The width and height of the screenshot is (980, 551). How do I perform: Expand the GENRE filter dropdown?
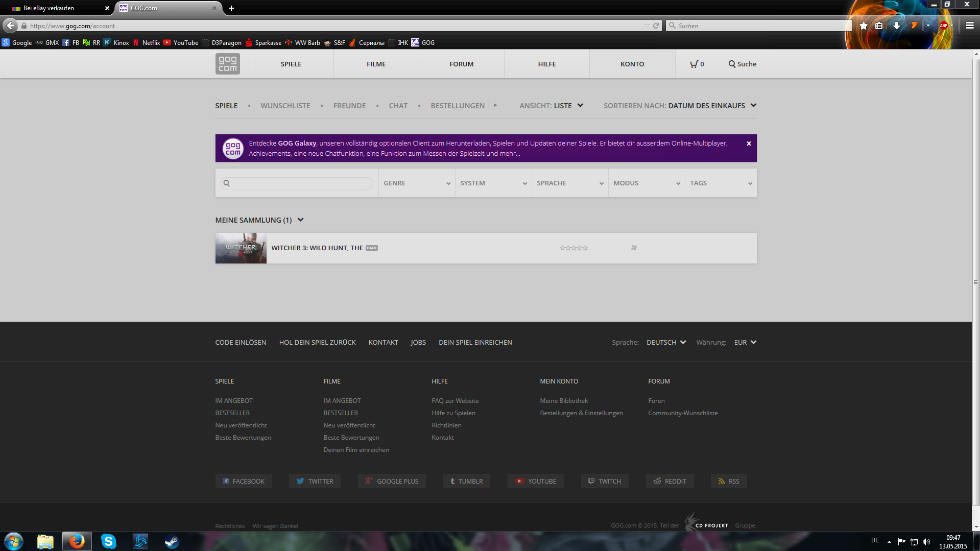coord(417,183)
